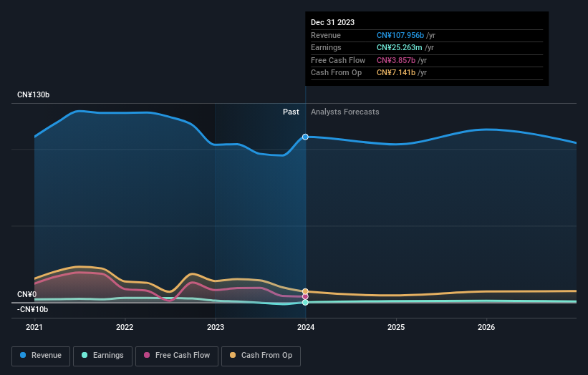Click the Revenue row label in tooltip

[326, 35]
